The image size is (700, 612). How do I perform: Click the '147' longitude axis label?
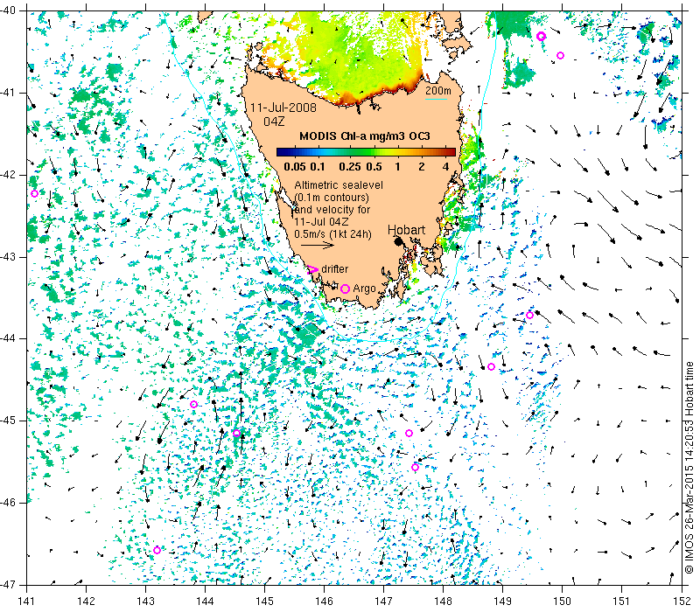pos(383,601)
